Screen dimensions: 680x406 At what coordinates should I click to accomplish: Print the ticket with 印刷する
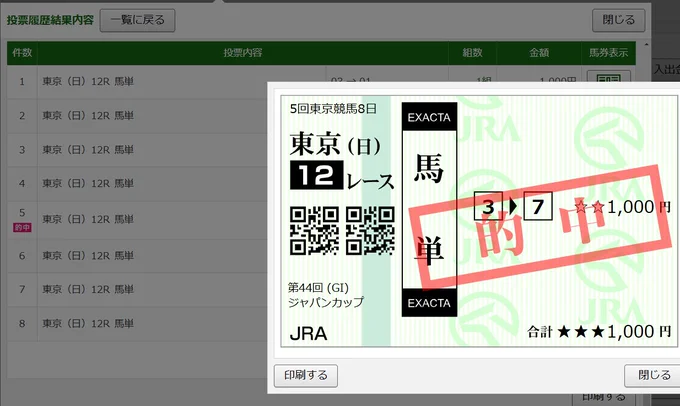tap(306, 375)
